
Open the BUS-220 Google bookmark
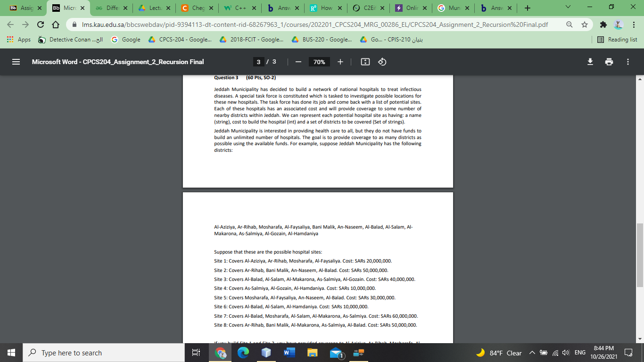point(322,40)
